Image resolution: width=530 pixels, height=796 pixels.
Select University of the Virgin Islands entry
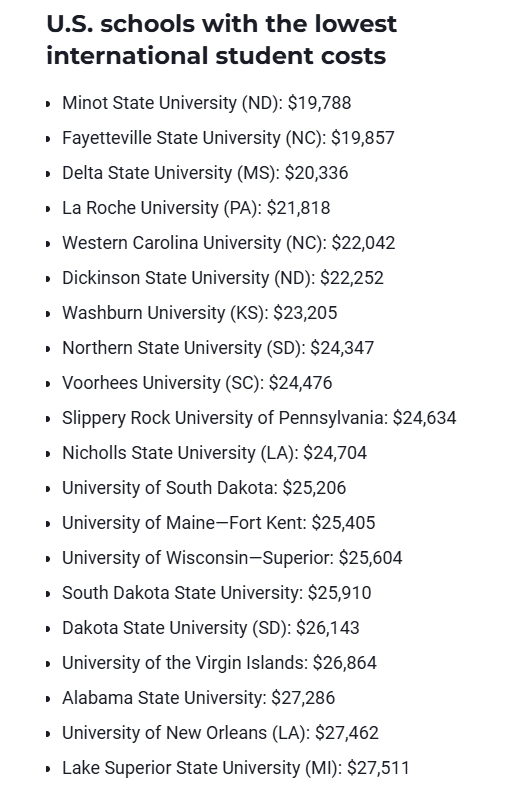coord(219,664)
